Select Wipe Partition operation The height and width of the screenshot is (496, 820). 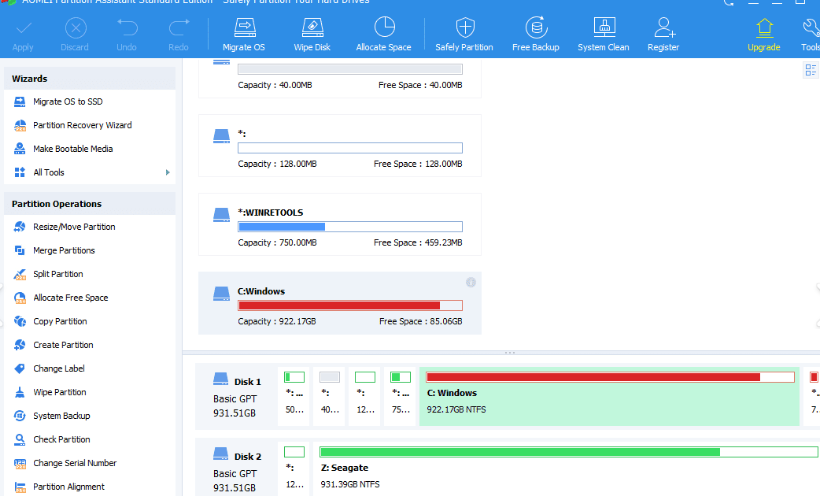coord(60,391)
